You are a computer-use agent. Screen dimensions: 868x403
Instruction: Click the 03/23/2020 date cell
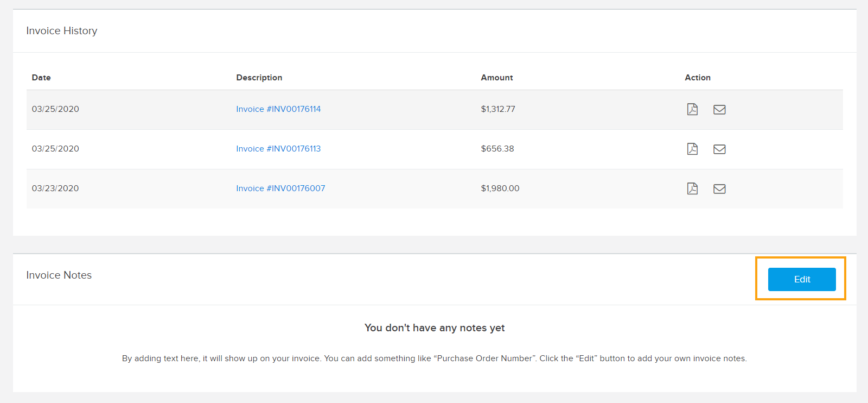coord(55,188)
